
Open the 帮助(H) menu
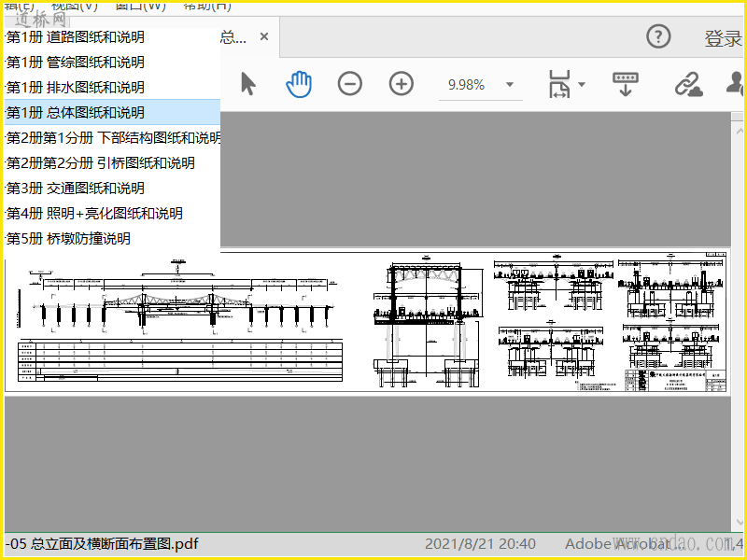click(207, 7)
